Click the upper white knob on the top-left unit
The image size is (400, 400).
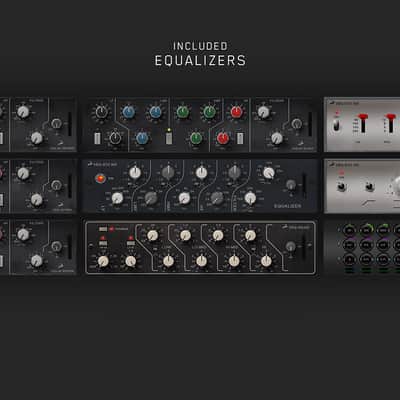click(x=23, y=112)
